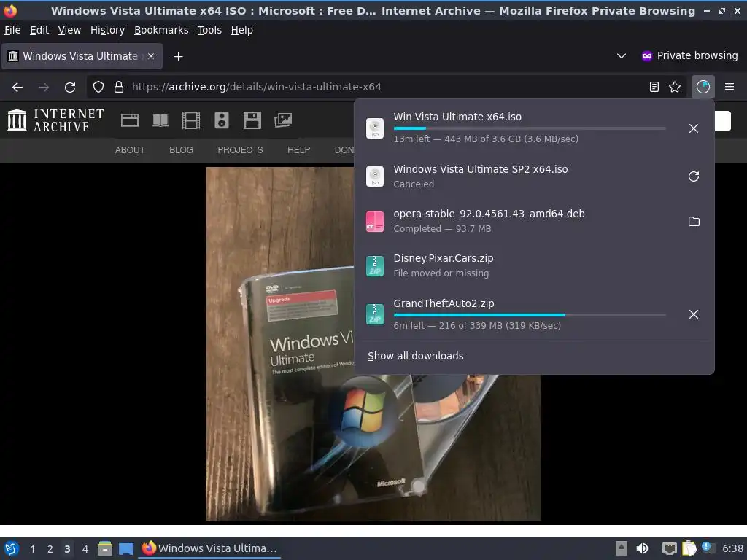The image size is (747, 560).
Task: Click the opera-stable deb package icon
Action: pyautogui.click(x=375, y=222)
